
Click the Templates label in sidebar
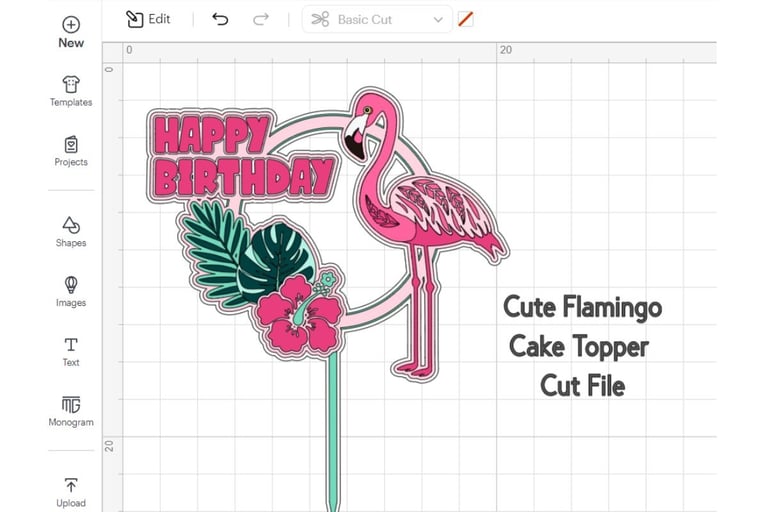pos(71,102)
